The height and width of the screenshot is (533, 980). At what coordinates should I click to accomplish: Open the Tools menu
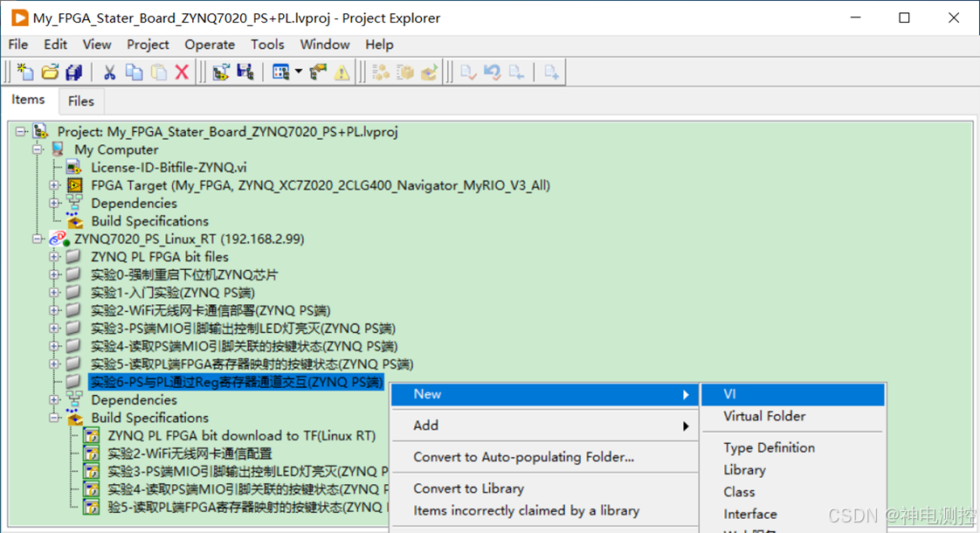tap(267, 45)
